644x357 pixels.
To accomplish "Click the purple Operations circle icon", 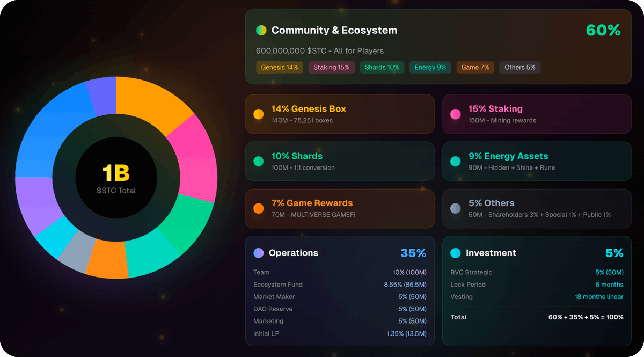I will (259, 253).
